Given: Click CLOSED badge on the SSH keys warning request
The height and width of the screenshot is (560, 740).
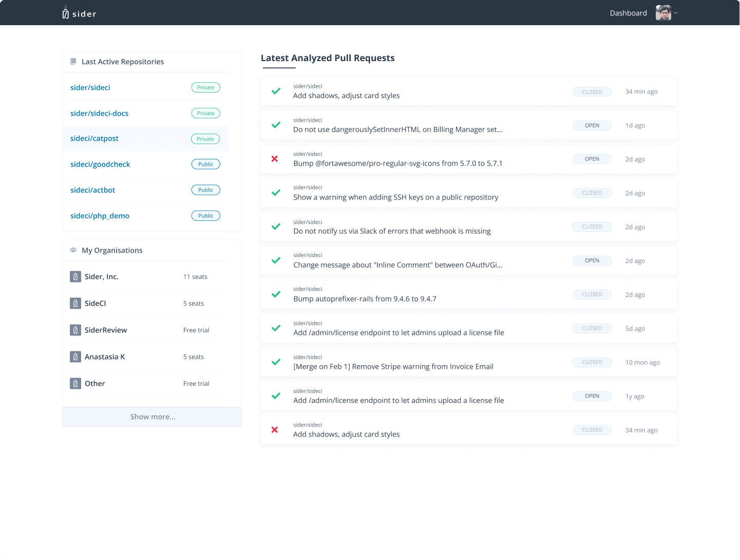Looking at the screenshot, I should 592,193.
